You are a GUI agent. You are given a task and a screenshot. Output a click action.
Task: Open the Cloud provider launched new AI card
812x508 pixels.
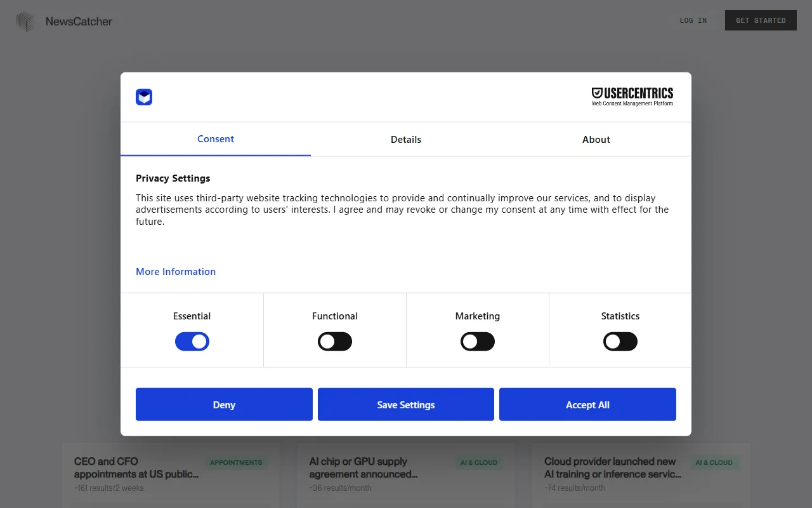(641, 475)
